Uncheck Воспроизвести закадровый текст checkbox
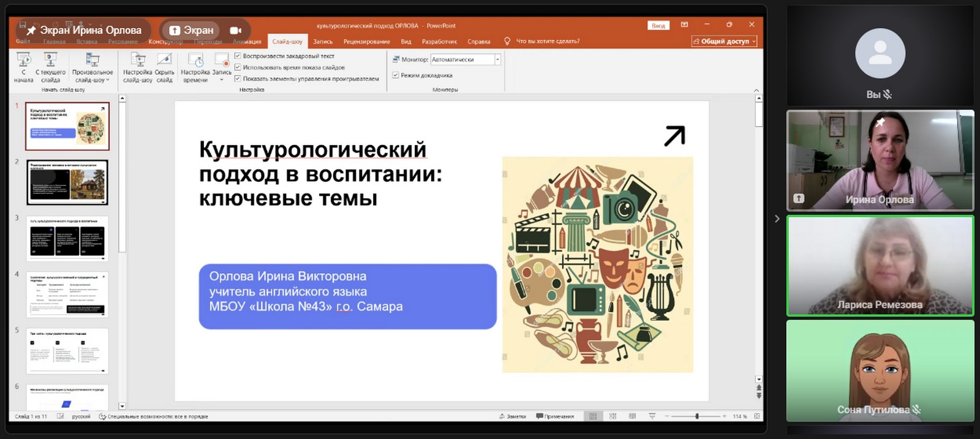The image size is (980, 439). coord(238,56)
